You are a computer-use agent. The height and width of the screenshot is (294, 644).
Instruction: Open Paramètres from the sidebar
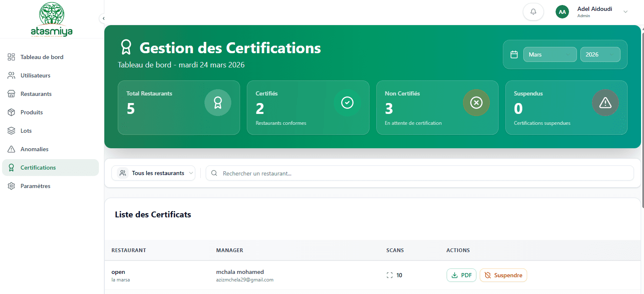tap(35, 186)
